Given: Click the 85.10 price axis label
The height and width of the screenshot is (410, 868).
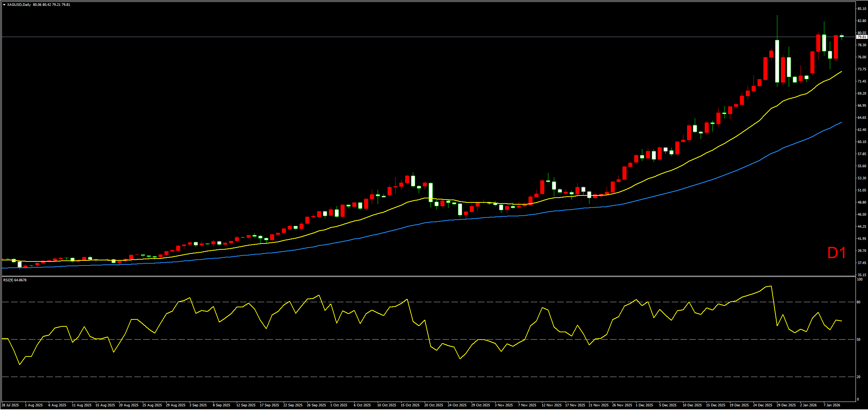Looking at the screenshot, I should 861,8.
